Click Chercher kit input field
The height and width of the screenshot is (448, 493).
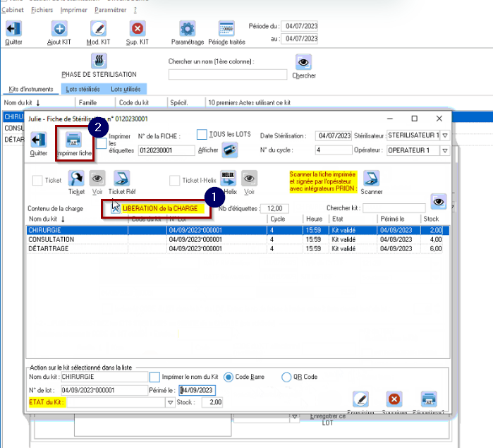pos(394,208)
